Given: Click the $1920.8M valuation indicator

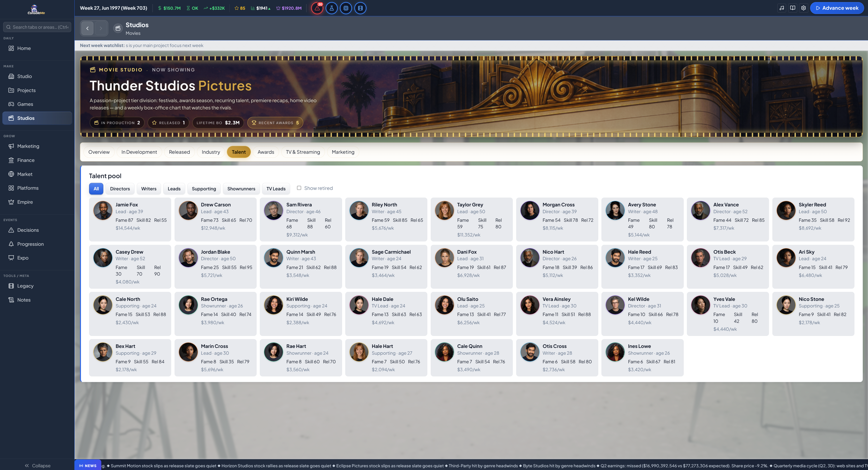Looking at the screenshot, I should [289, 8].
